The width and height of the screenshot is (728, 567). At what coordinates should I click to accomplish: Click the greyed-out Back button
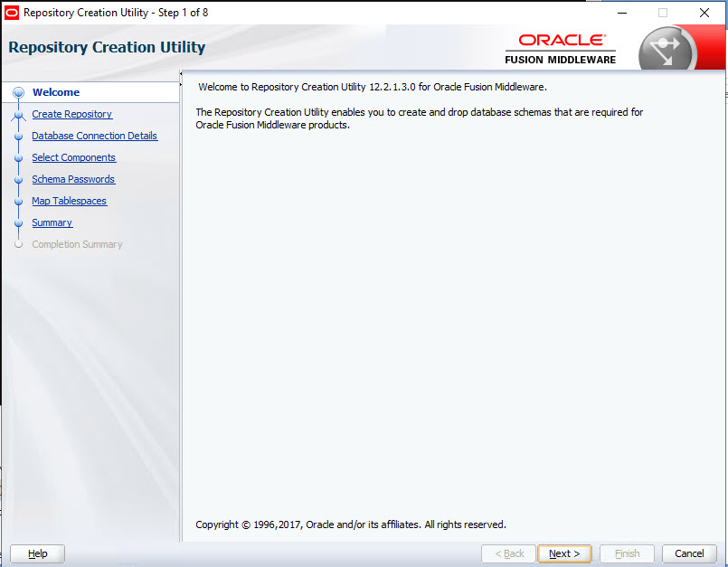point(509,553)
